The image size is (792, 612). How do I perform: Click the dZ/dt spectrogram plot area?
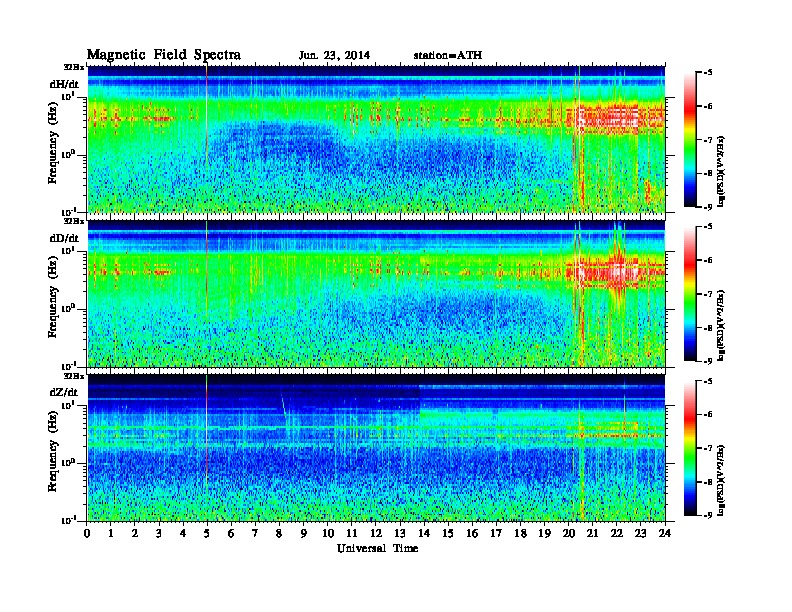point(376,448)
